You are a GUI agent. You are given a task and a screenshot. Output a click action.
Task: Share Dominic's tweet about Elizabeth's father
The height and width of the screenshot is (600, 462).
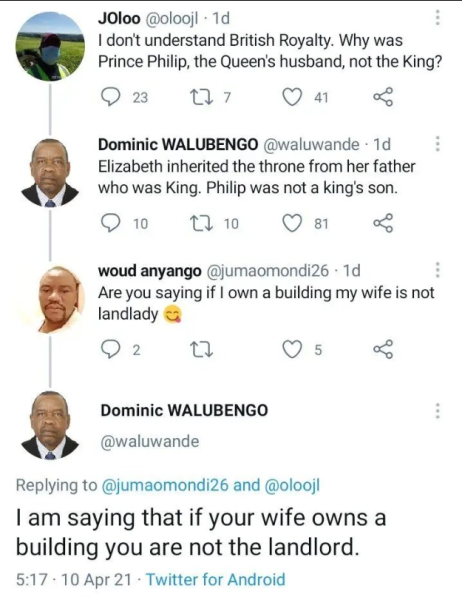383,223
